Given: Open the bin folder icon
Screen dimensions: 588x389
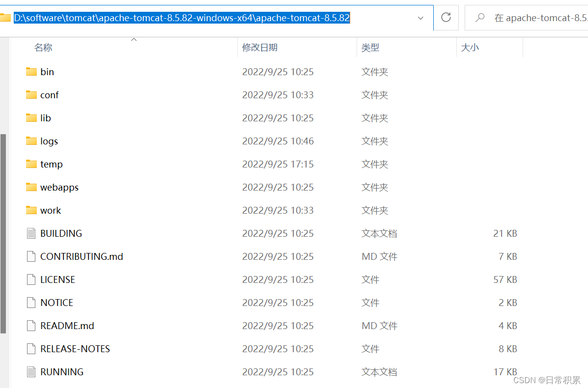Looking at the screenshot, I should (31, 72).
